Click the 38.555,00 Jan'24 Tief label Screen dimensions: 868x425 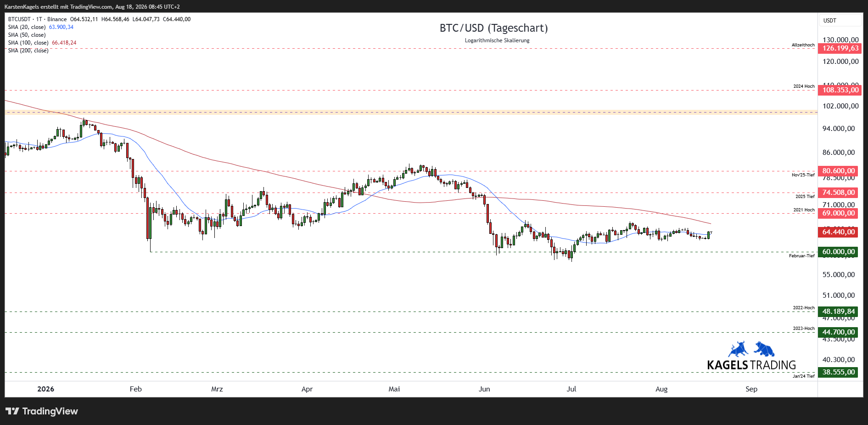pos(838,372)
